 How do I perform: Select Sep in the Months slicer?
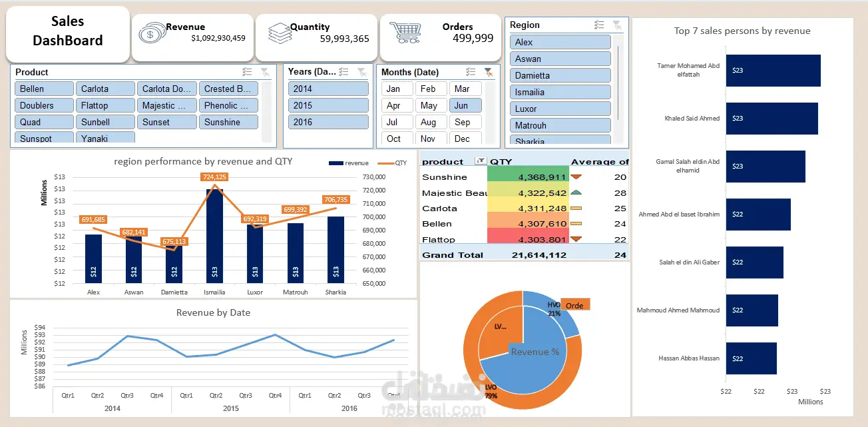coord(466,122)
